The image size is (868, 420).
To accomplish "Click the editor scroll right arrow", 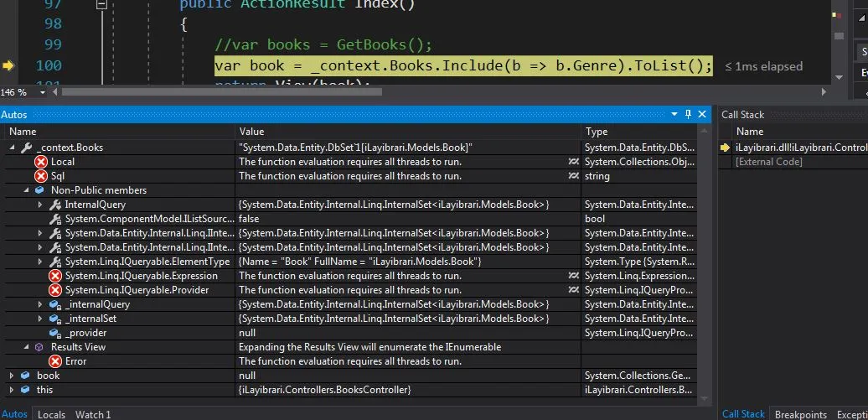I will [824, 92].
